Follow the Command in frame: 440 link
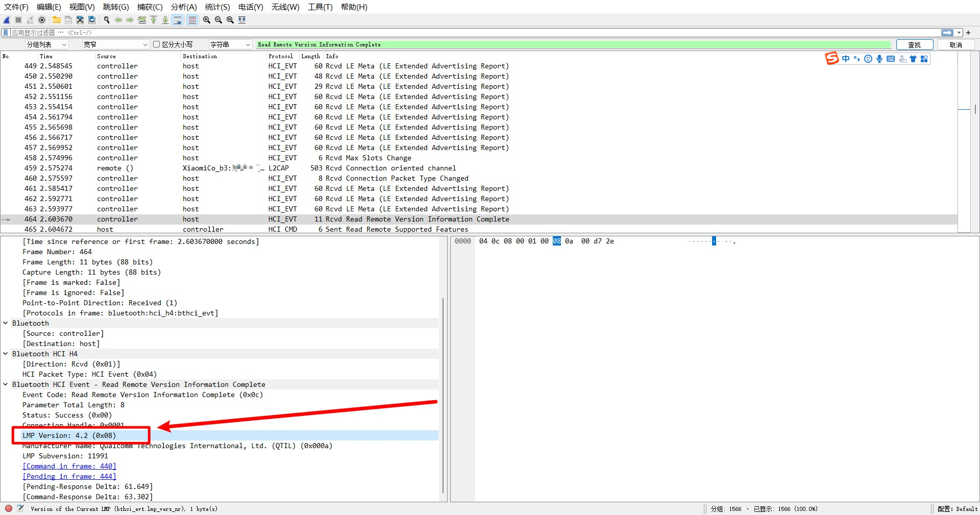 coord(69,466)
